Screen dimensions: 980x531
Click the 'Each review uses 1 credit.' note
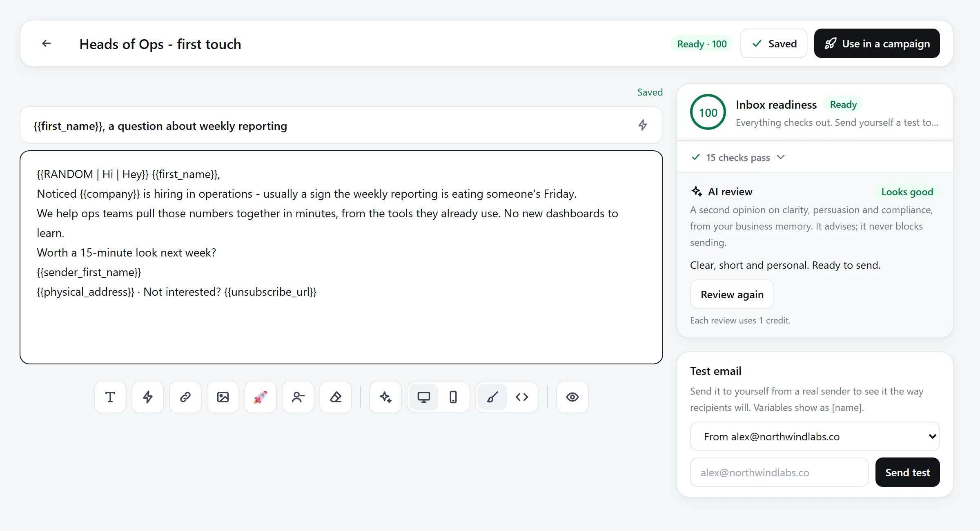coord(740,320)
